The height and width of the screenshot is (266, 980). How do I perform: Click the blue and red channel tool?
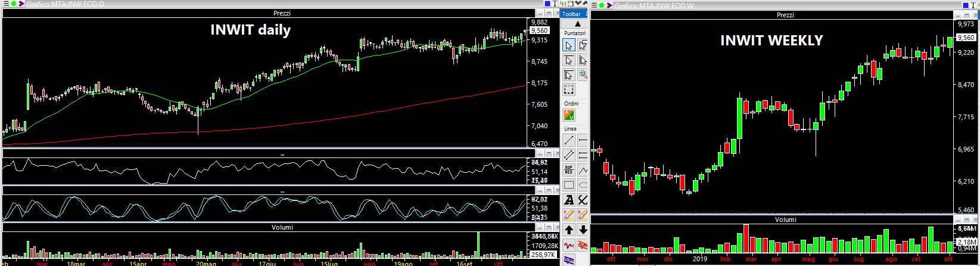tap(569, 259)
